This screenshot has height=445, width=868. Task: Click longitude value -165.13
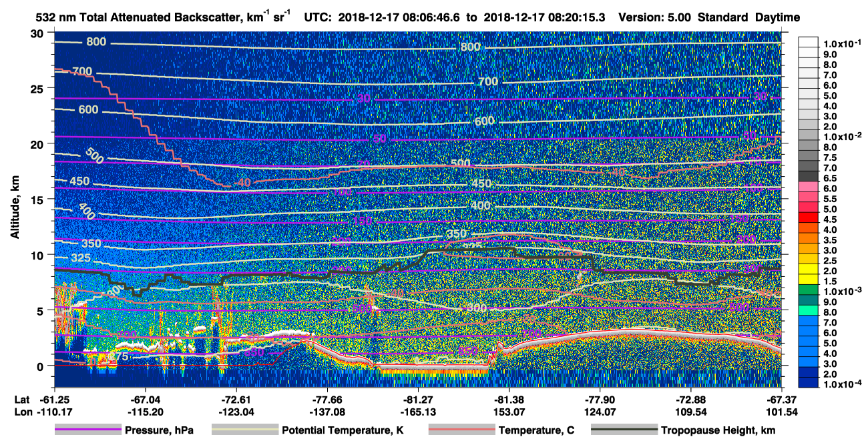417,411
